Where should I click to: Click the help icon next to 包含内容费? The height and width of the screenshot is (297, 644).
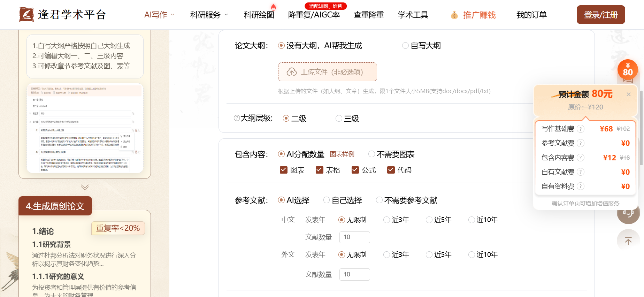[580, 158]
